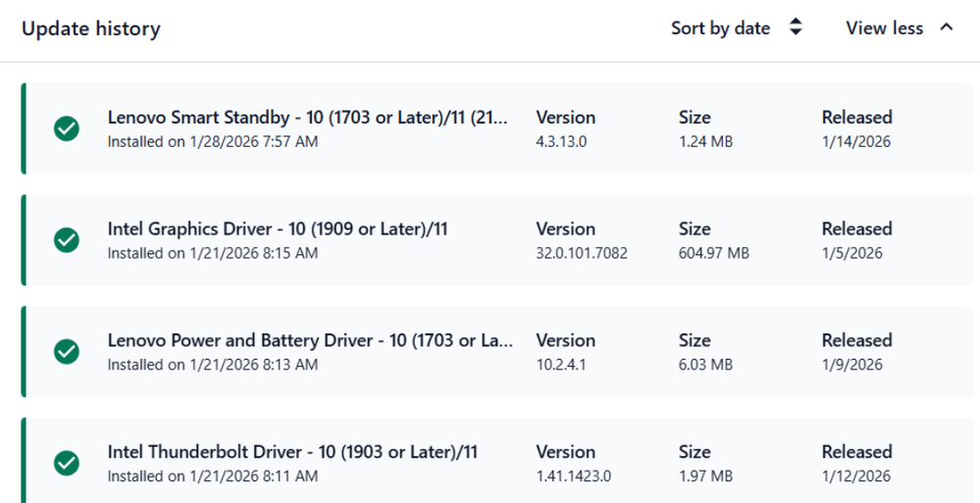Open the Intel Thunderbolt Driver update entry
Image resolution: width=980 pixels, height=503 pixels.
coord(292,453)
